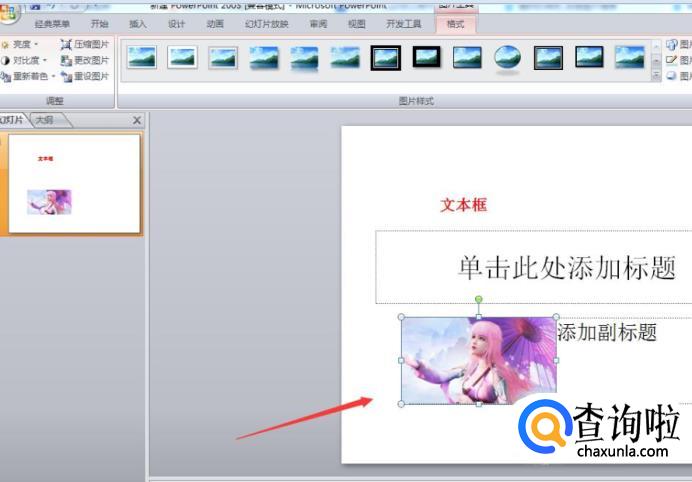Click the 单击此处添加标题 title placeholder

pyautogui.click(x=567, y=267)
